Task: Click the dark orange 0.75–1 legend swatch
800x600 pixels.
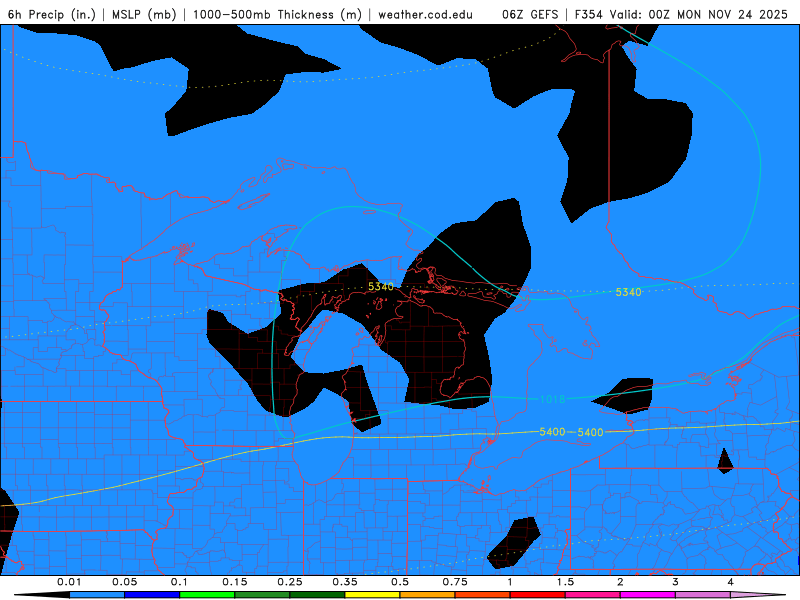Action: coord(483,595)
